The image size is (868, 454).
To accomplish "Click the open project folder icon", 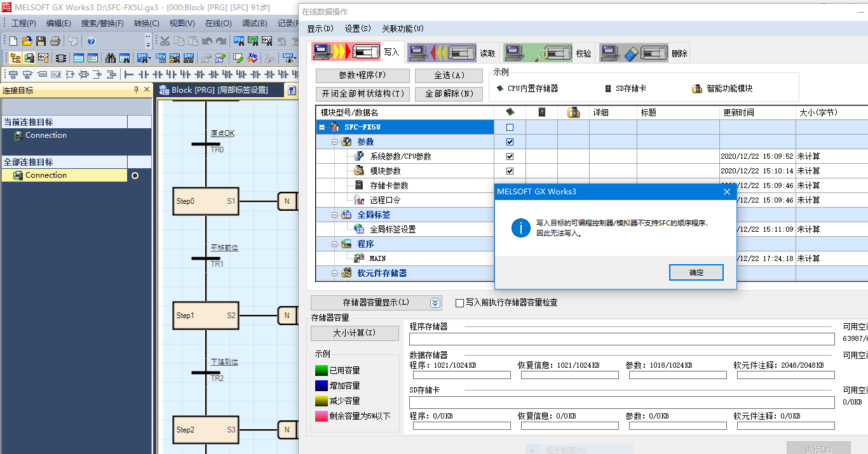I will [x=27, y=41].
